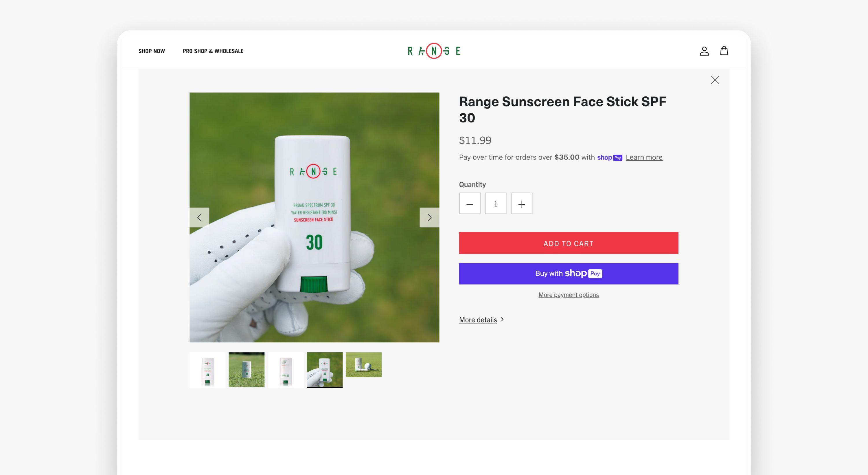Open PRO SHOP & WHOLESALE menu
This screenshot has width=868, height=475.
pyautogui.click(x=213, y=51)
